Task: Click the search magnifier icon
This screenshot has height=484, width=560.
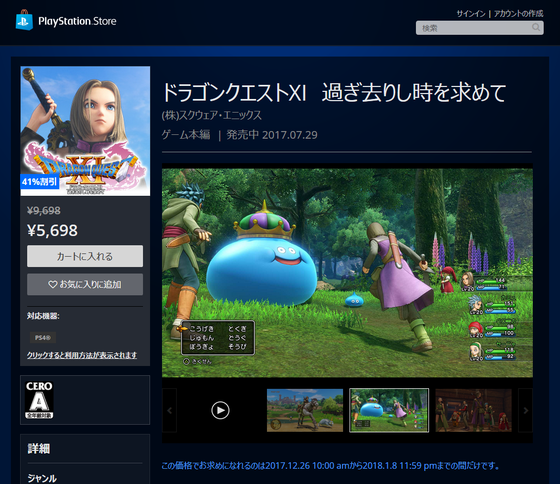Action: pyautogui.click(x=536, y=28)
